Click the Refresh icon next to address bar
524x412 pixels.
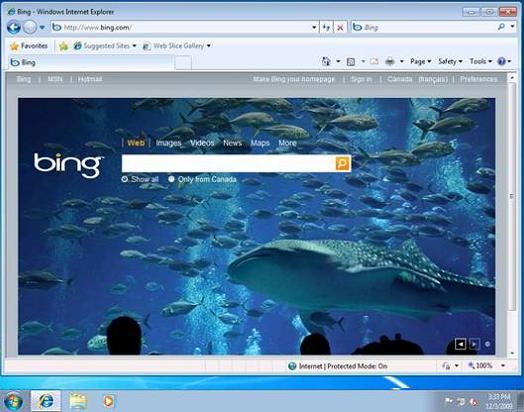[x=326, y=27]
